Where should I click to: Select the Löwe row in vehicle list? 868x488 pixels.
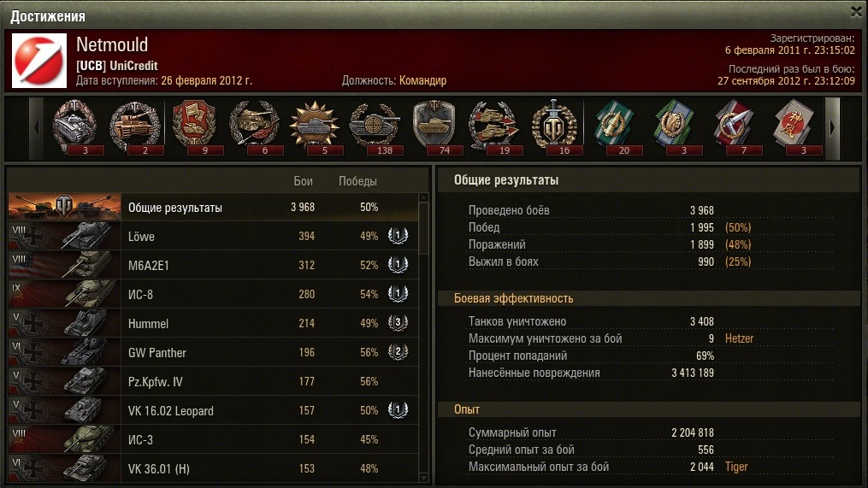[x=213, y=236]
